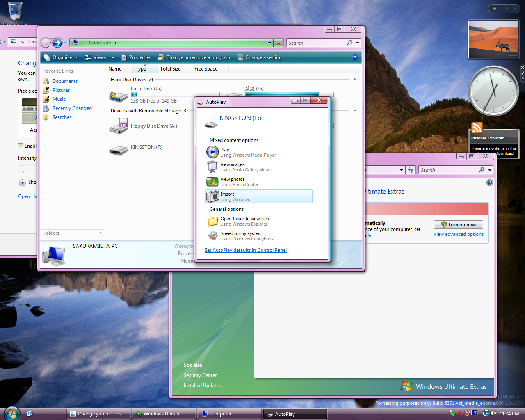Click Properties in the Computer toolbar
The image size is (525, 420).
tap(136, 57)
